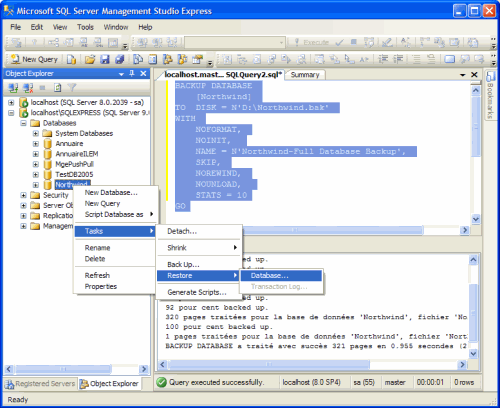Select the SQLQuery2.sql editor tab
500x408 pixels.
point(223,74)
